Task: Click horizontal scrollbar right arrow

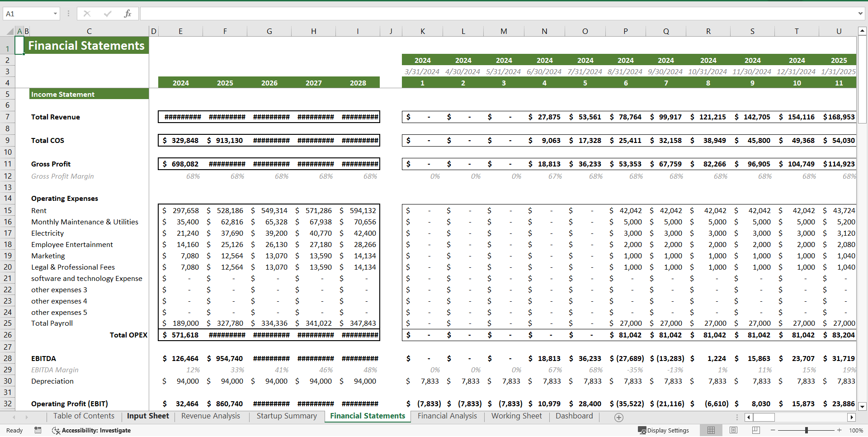Action: coord(852,418)
